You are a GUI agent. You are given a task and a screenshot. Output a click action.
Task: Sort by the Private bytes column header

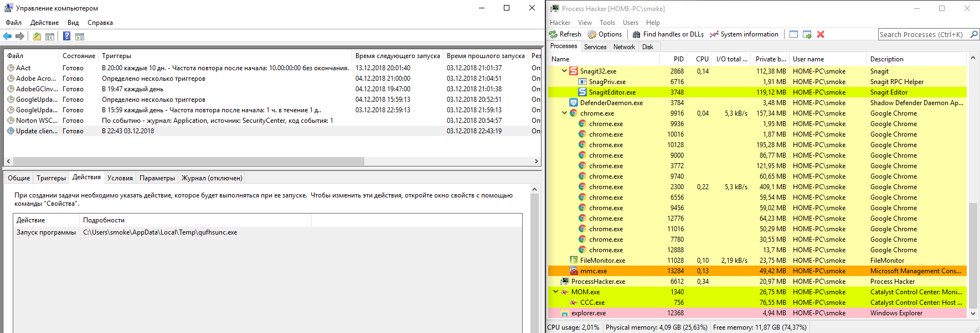point(771,59)
